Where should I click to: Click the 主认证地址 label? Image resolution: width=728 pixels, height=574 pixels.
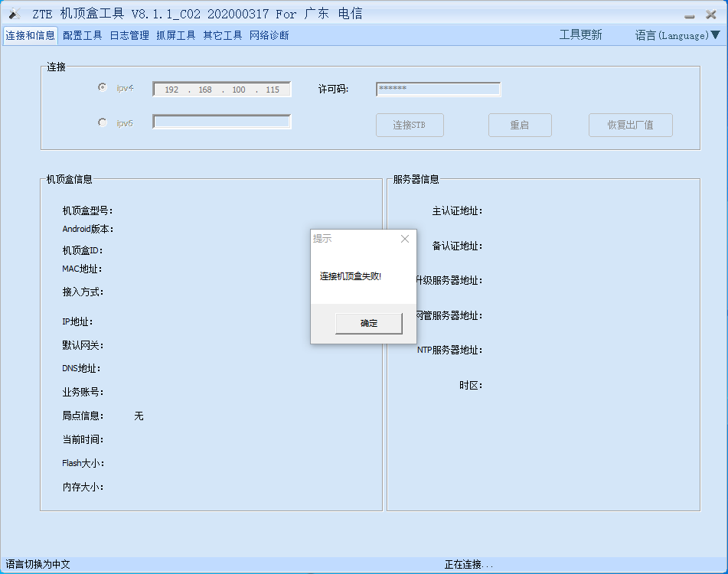pos(457,211)
